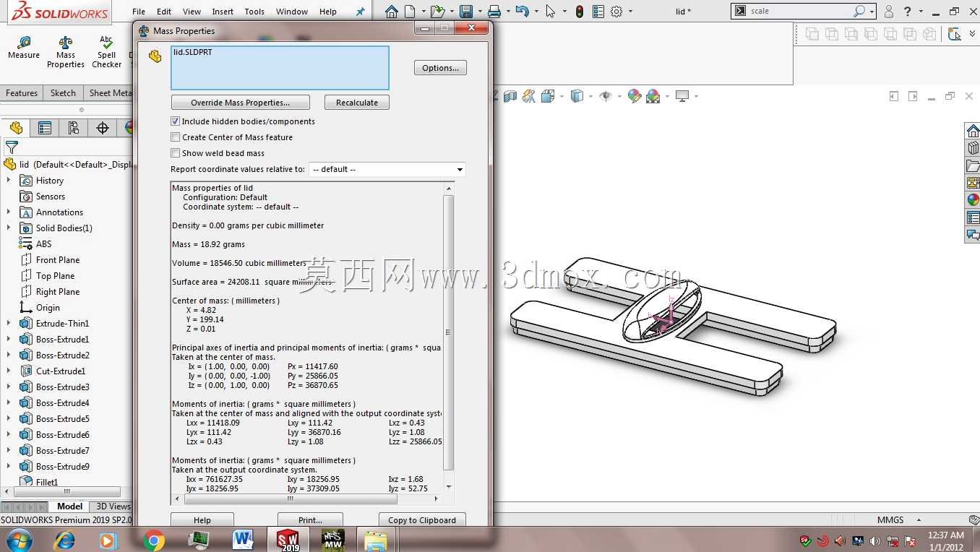Viewport: 980px width, 552px height.
Task: Open the Measure tool
Action: click(24, 48)
